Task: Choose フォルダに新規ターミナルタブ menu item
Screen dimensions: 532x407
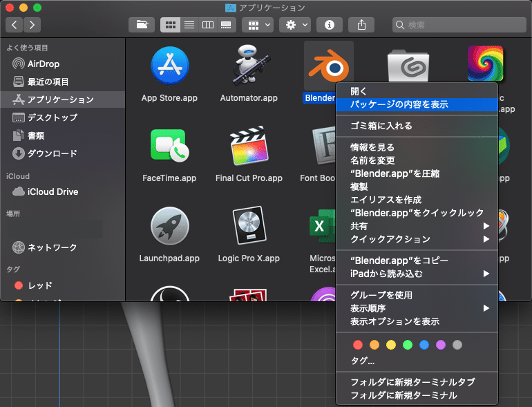Action: tap(417, 382)
